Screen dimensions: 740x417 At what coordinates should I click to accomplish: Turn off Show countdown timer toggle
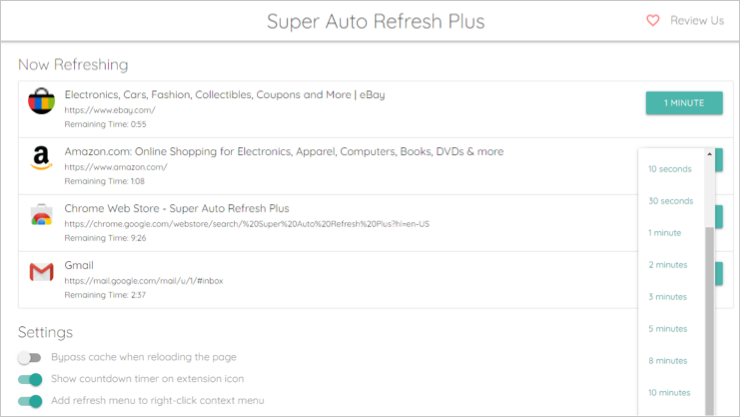(x=30, y=379)
